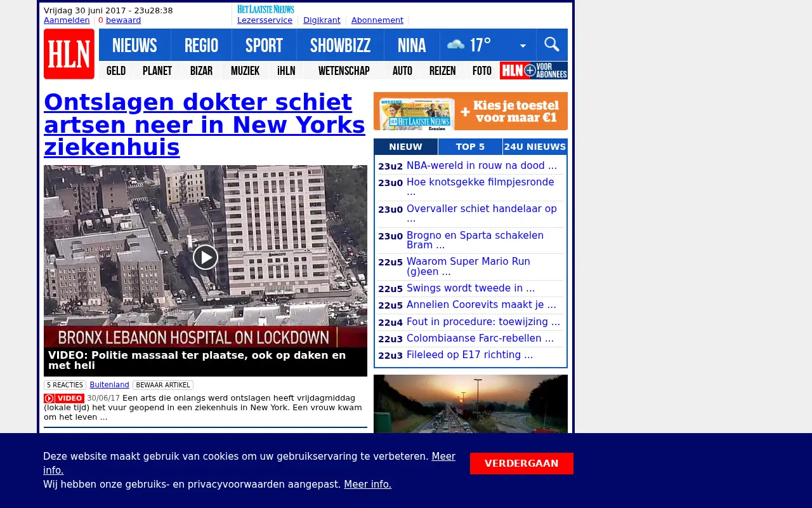
Task: Switch to the TOP 5 tab
Action: point(470,147)
